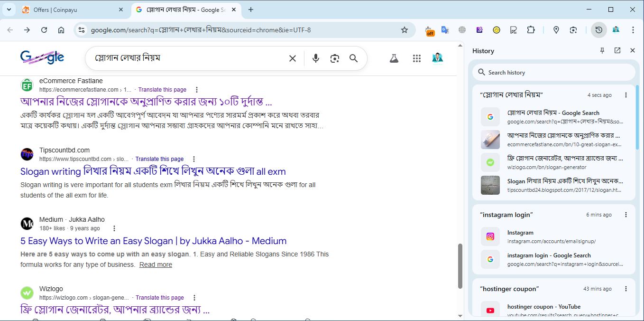Open 'instagram login - Google Search' entry
This screenshot has width=644, height=321.
553,259
